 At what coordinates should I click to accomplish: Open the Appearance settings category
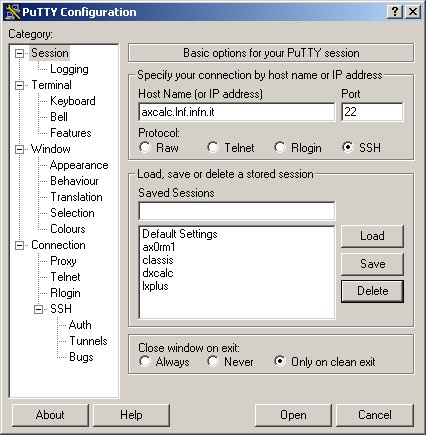[x=79, y=165]
